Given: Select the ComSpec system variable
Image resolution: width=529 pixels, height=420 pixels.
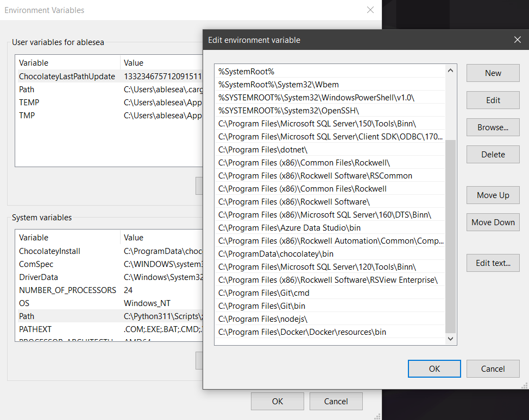Looking at the screenshot, I should (x=109, y=264).
